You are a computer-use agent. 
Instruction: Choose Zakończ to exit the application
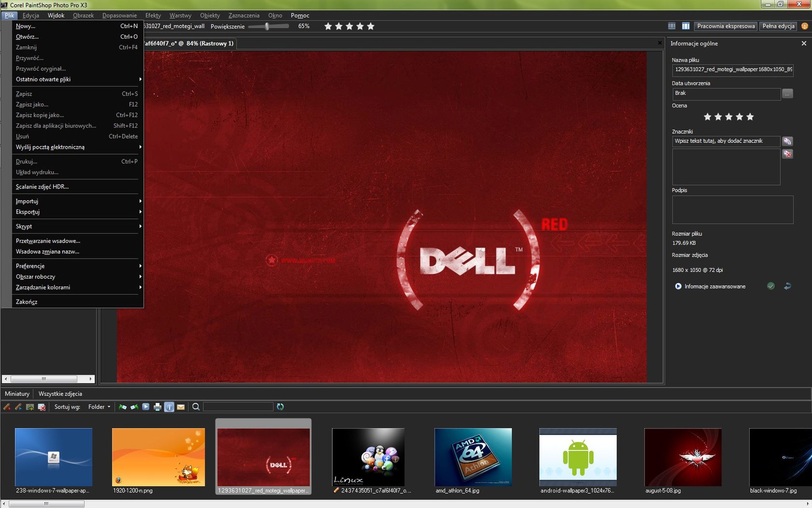pos(77,302)
